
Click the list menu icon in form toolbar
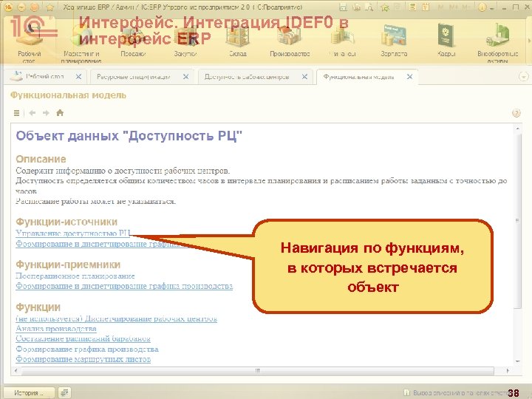[16, 113]
